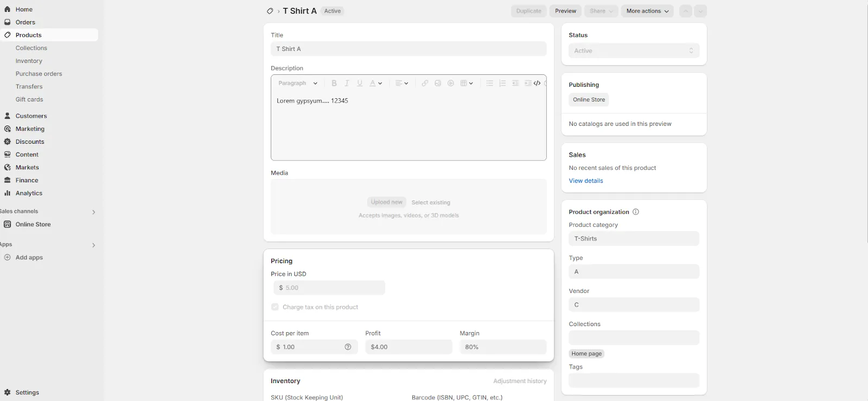Insert a video into the description
The image size is (868, 401).
[x=451, y=83]
